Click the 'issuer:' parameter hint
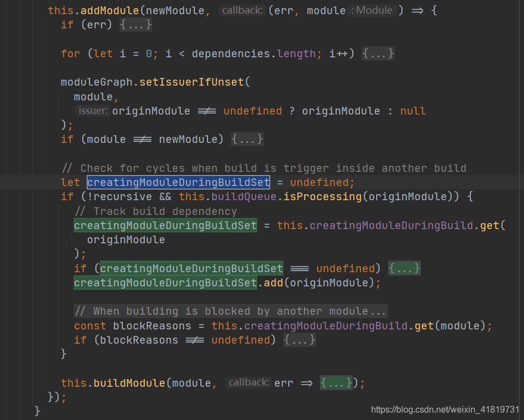This screenshot has height=420, width=524. coord(93,111)
